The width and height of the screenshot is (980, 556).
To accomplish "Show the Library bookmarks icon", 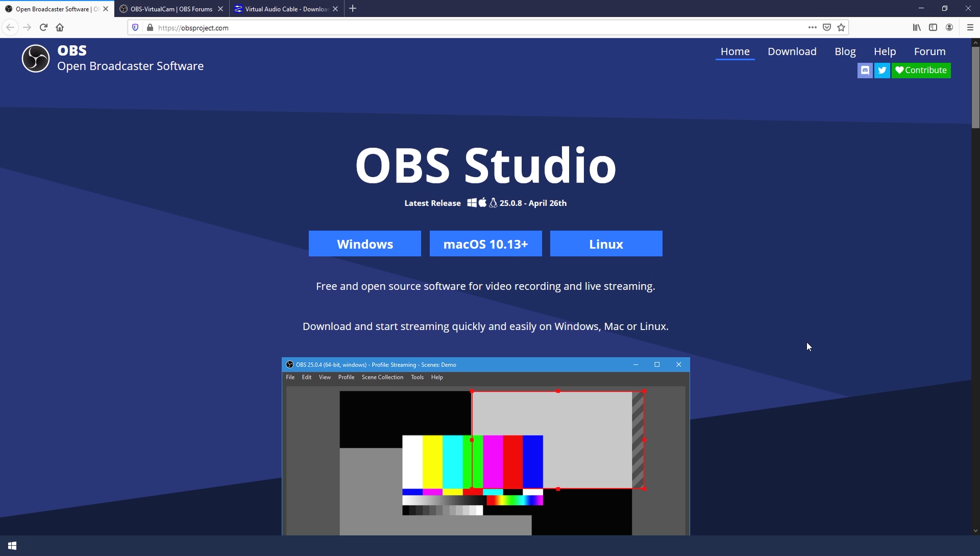I will [917, 28].
